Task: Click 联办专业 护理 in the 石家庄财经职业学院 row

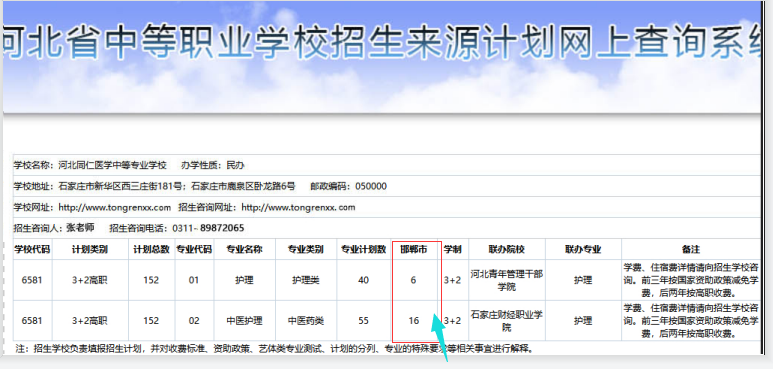Action: click(583, 320)
